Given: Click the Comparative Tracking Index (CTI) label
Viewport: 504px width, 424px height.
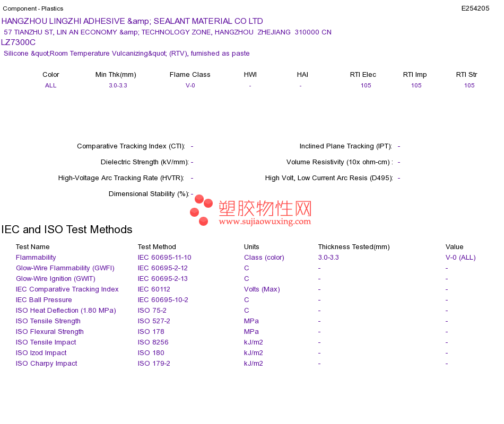Looking at the screenshot, I should 131,146.
